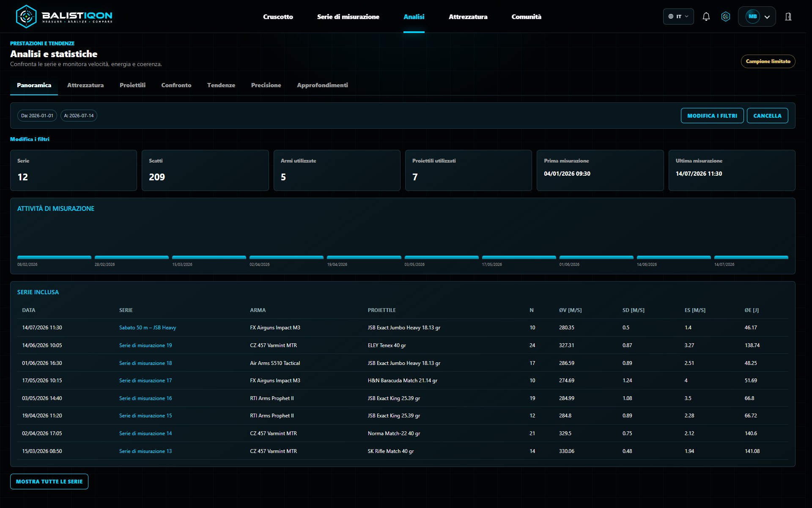Image resolution: width=812 pixels, height=508 pixels.
Task: Click the MB avatar circle
Action: point(752,17)
